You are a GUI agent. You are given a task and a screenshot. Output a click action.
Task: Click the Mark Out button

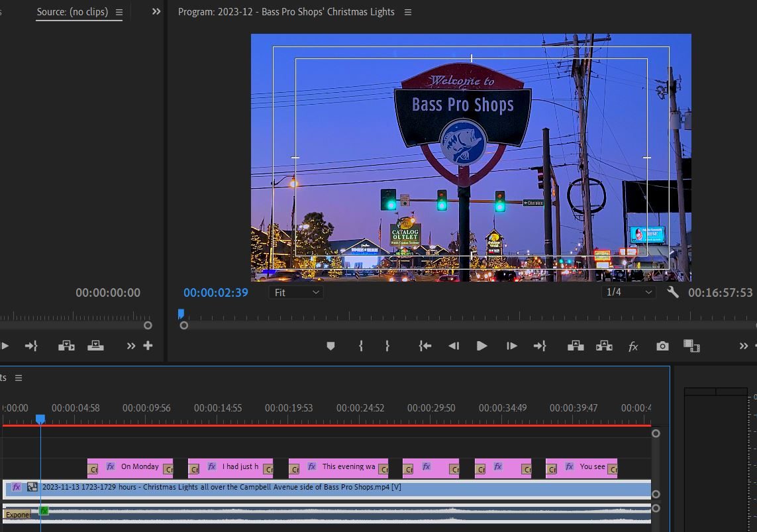[x=387, y=346]
